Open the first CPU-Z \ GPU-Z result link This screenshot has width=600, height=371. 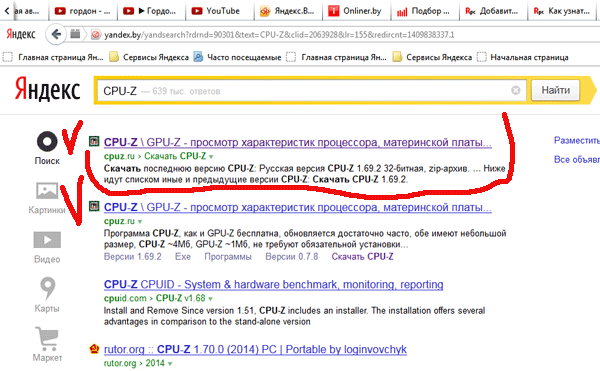(x=297, y=142)
